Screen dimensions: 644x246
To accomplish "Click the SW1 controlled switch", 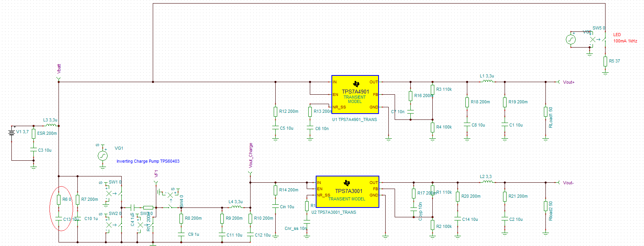I will click(x=114, y=193).
